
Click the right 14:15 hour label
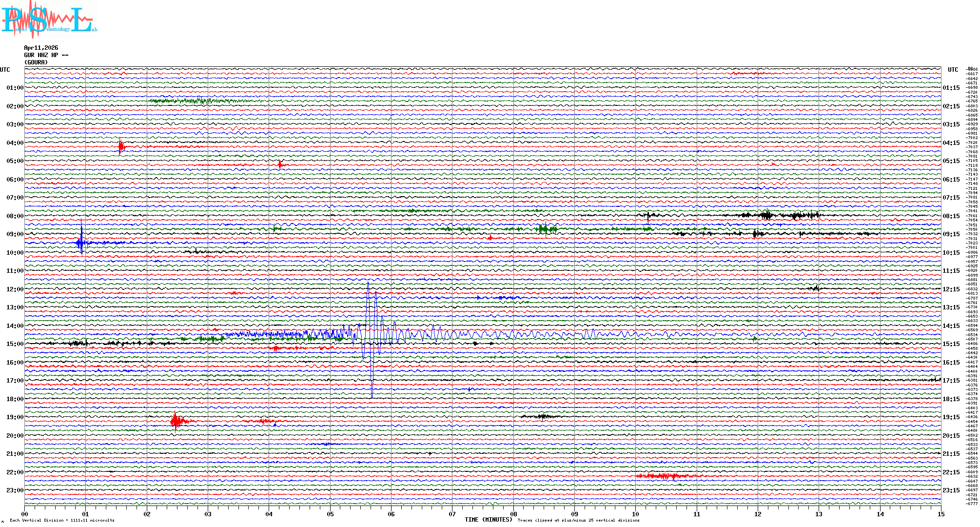[x=951, y=326]
